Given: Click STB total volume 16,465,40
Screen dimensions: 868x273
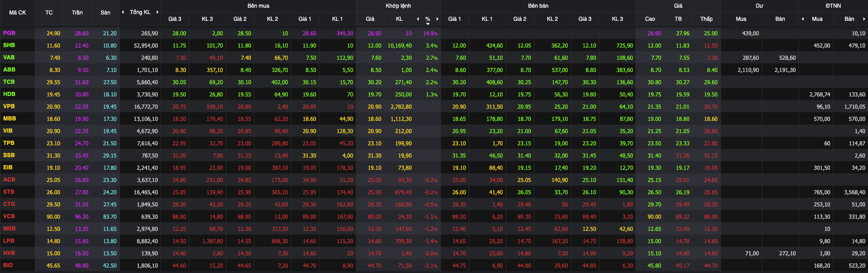Looking at the screenshot, I should coord(146,192).
